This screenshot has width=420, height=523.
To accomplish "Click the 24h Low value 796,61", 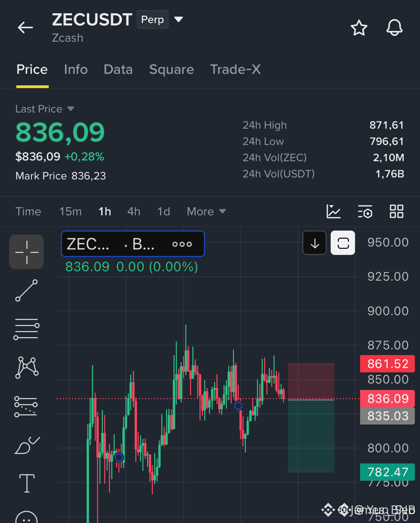I will click(x=387, y=142).
